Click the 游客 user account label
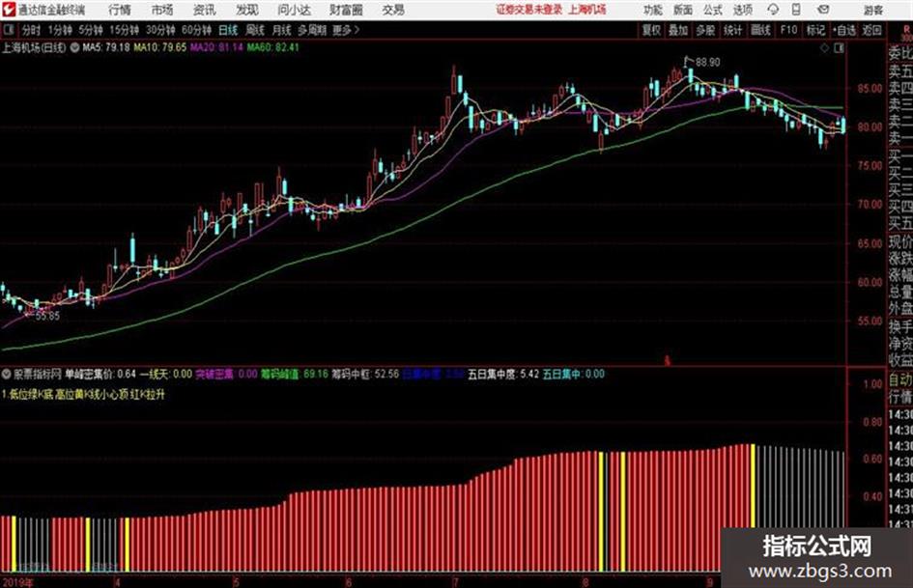This screenshot has width=913, height=588. [x=872, y=10]
